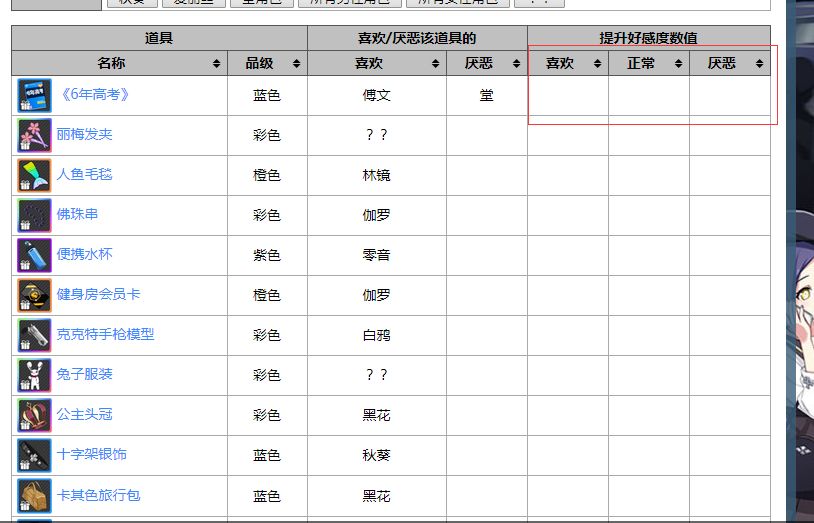Sort by 正常 affinity value column arrows
The image size is (814, 523).
[x=679, y=64]
